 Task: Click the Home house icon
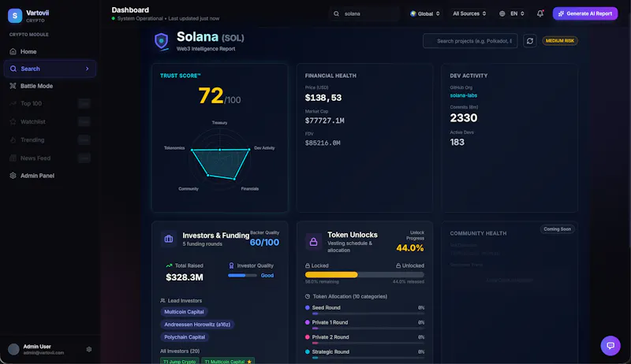pyautogui.click(x=13, y=51)
